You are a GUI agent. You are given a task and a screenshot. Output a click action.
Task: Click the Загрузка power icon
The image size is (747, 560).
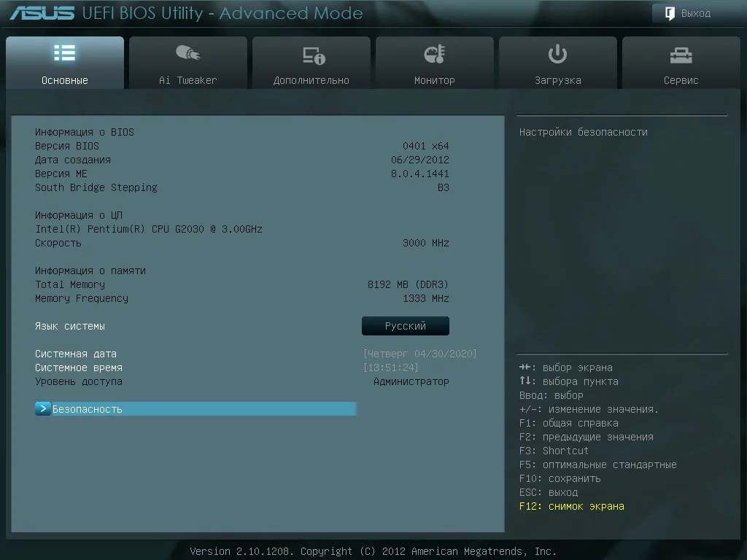[557, 54]
